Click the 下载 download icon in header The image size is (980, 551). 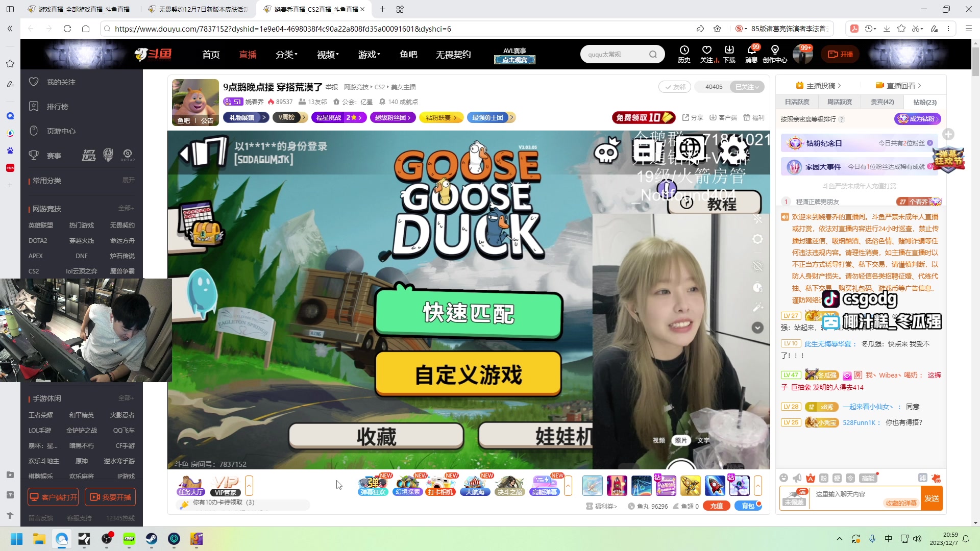[x=729, y=54]
